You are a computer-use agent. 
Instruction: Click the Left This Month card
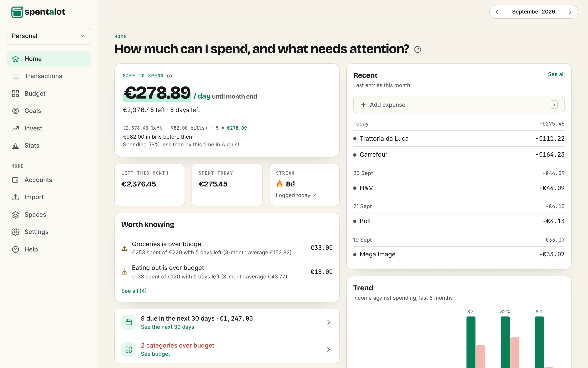[x=150, y=185]
